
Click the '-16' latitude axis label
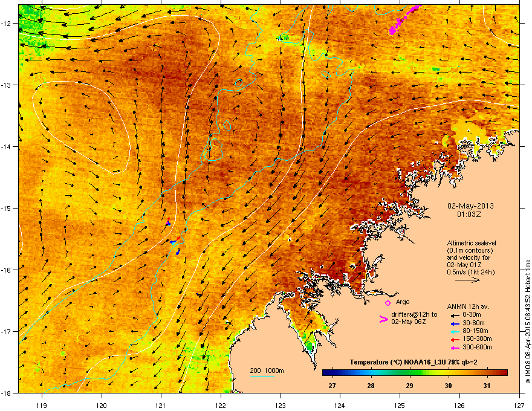(7, 270)
